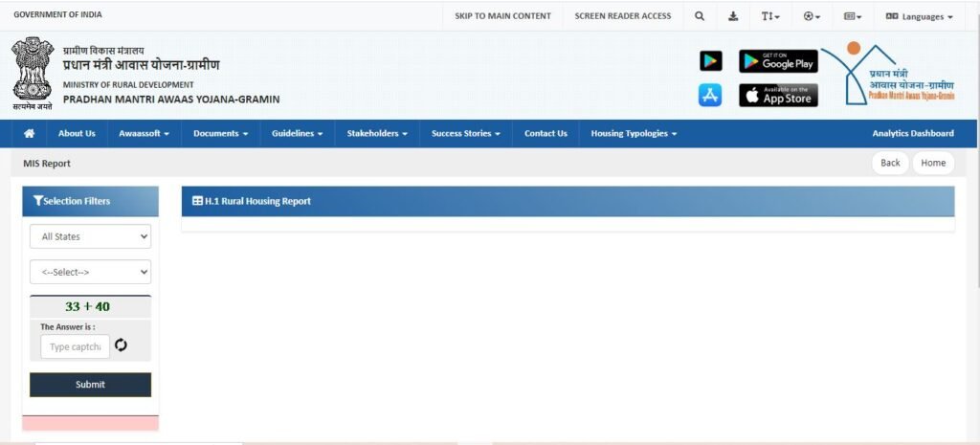This screenshot has width=980, height=445.
Task: Open the text size adjustment menu
Action: pyautogui.click(x=770, y=16)
